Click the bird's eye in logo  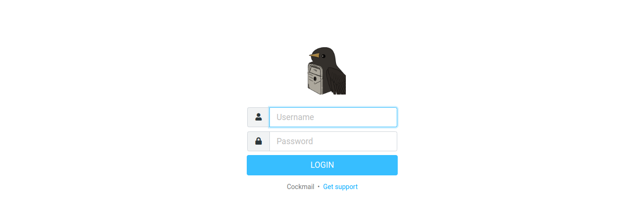coord(323,56)
